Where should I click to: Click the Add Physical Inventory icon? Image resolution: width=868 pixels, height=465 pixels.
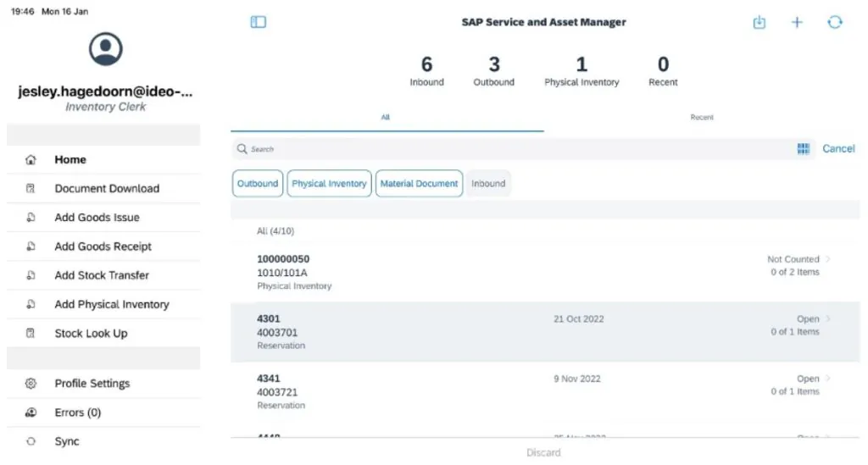(31, 304)
